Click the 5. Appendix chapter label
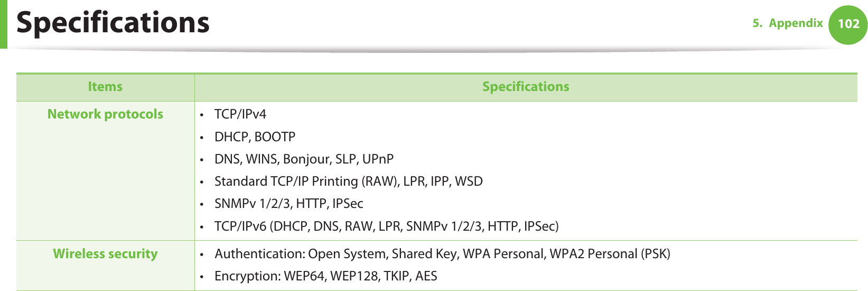The width and height of the screenshot is (868, 291). [x=788, y=23]
